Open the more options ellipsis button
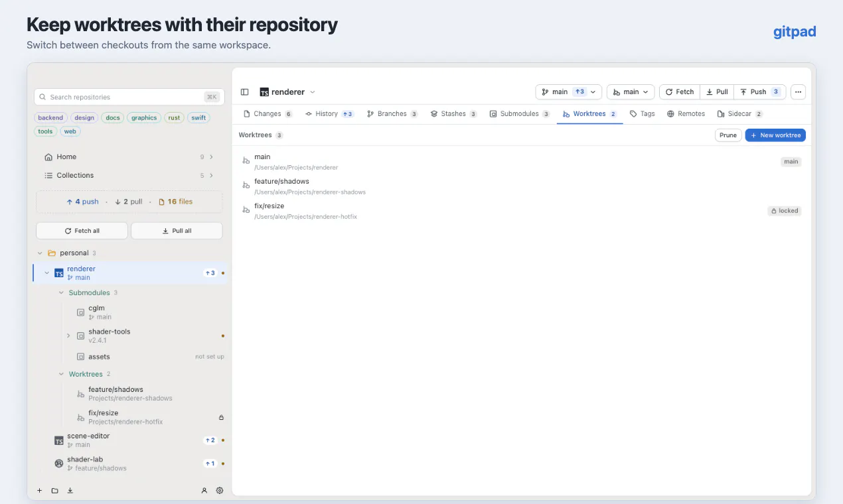This screenshot has width=843, height=504. 798,92
